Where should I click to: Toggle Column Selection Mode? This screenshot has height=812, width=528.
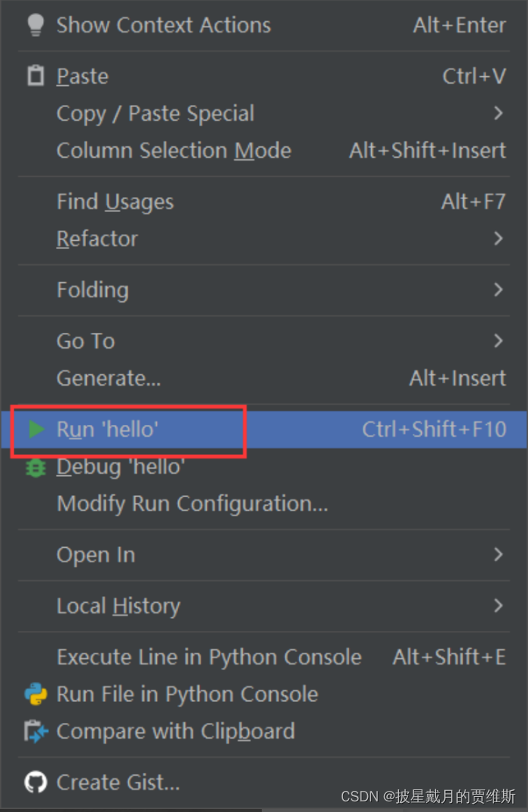[173, 150]
